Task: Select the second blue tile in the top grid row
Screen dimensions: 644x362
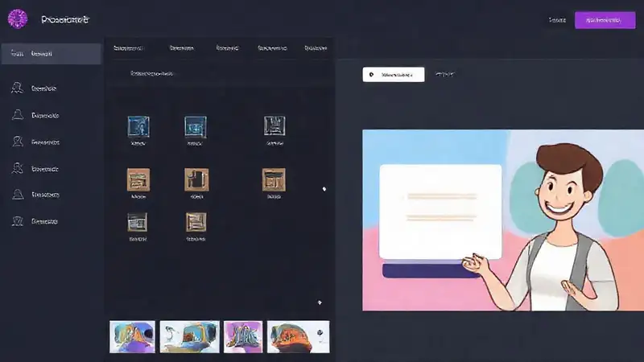Action: (195, 126)
